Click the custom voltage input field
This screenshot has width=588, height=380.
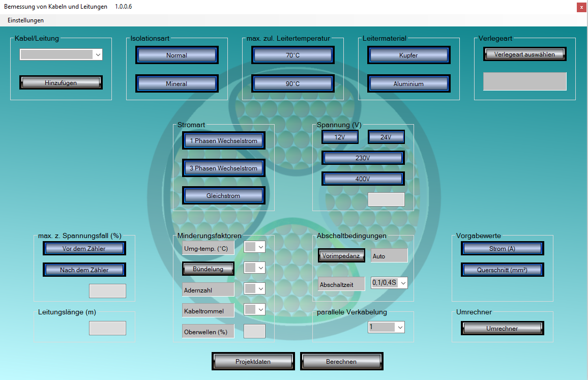[x=386, y=199]
